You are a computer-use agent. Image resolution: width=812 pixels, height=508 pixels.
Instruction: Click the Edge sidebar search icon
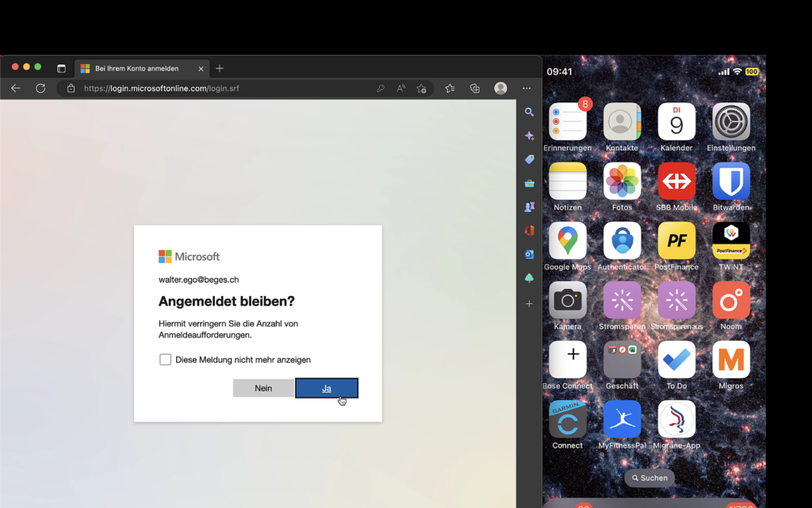(x=529, y=113)
